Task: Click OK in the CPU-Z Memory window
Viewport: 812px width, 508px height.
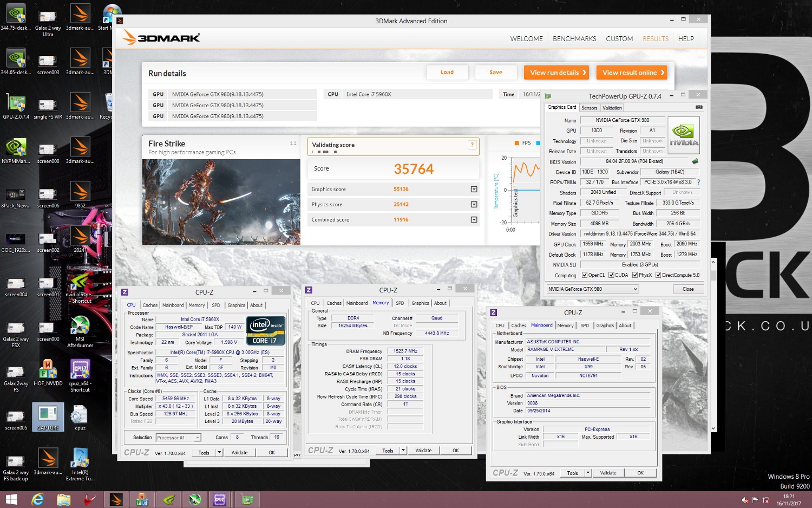Action: coord(456,451)
